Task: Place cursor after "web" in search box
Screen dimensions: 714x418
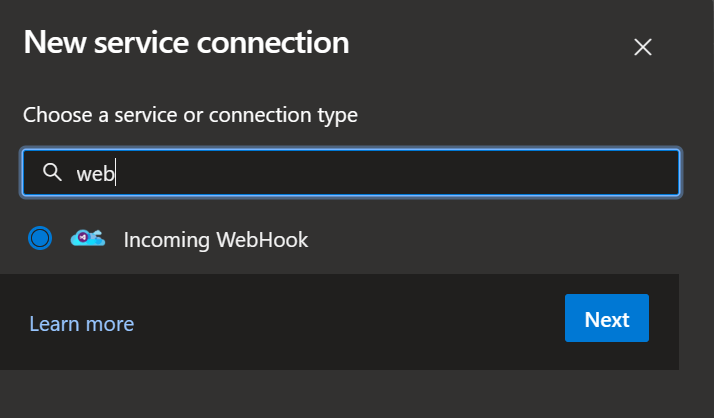Action: click(x=117, y=174)
